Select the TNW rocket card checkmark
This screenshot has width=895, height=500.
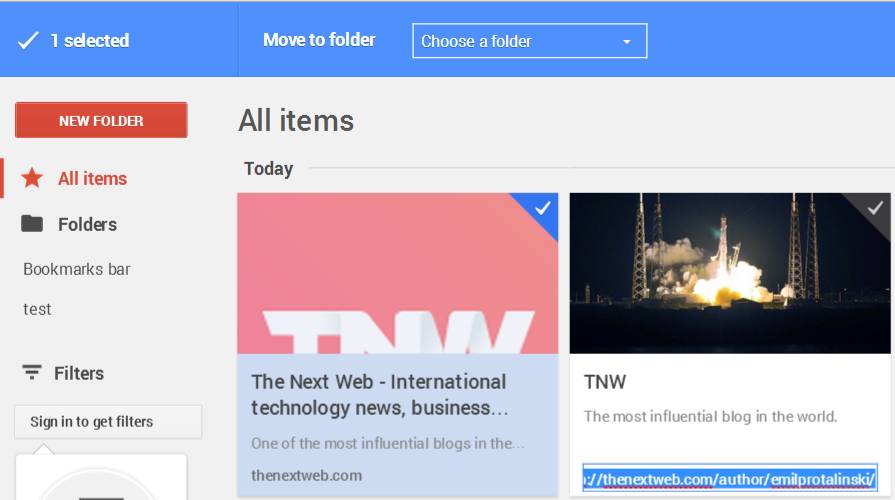[876, 208]
